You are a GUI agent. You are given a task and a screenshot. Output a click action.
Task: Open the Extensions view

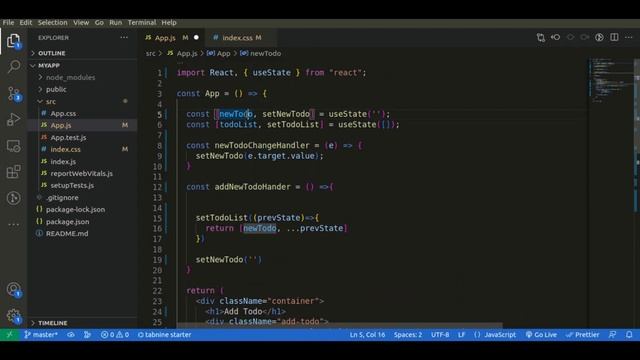point(13,172)
